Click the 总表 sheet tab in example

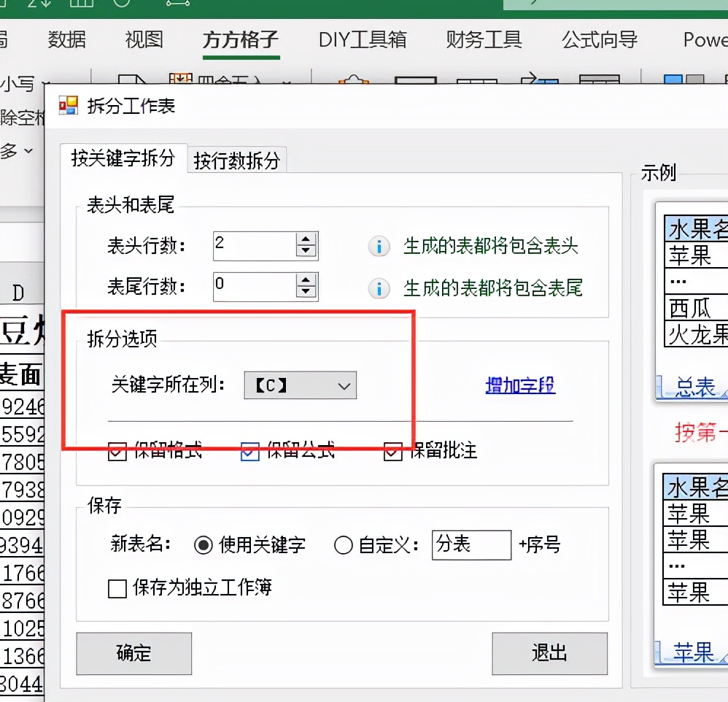(695, 387)
